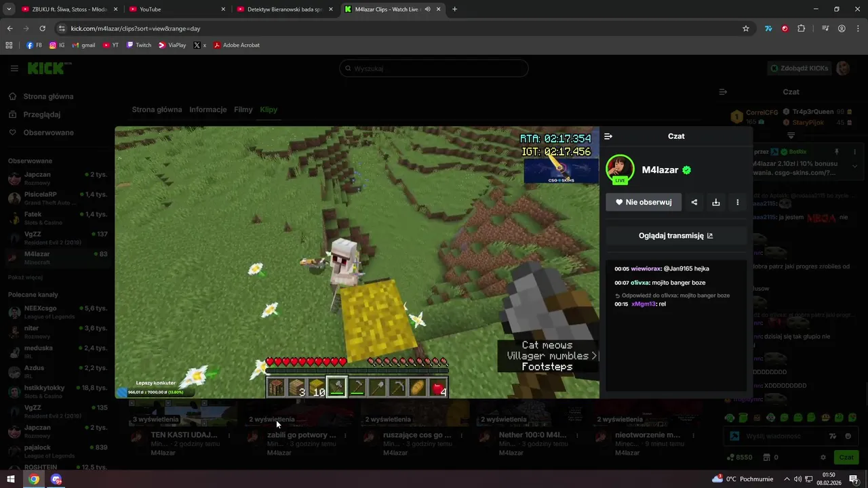Click the green Czat send button
This screenshot has height=488, width=868.
(x=846, y=457)
